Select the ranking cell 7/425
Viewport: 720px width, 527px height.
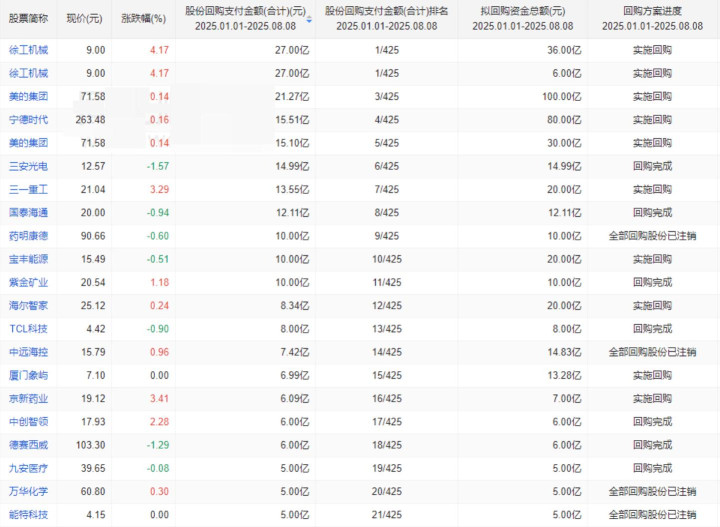(387, 190)
